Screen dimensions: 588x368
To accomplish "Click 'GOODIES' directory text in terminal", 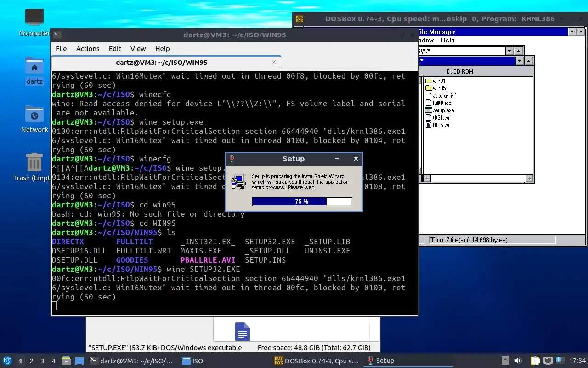I will point(132,260).
